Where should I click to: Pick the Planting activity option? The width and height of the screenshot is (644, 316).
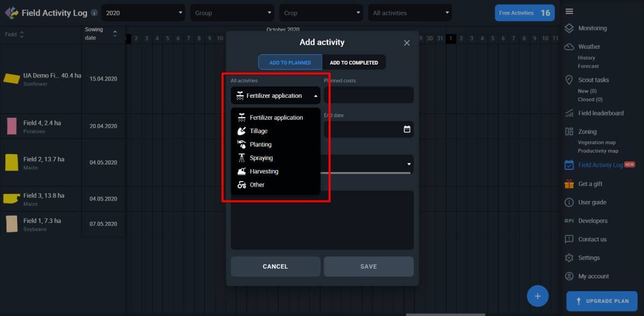tap(260, 144)
